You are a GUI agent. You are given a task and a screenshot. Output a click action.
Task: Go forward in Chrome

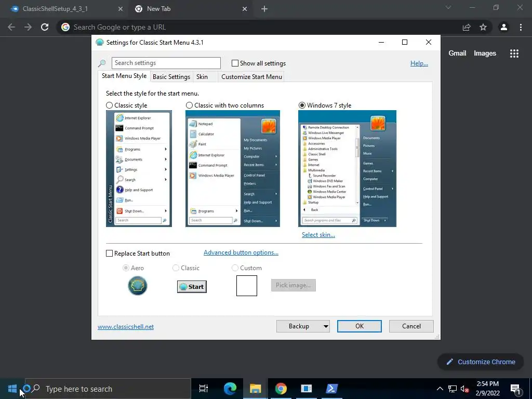28,27
